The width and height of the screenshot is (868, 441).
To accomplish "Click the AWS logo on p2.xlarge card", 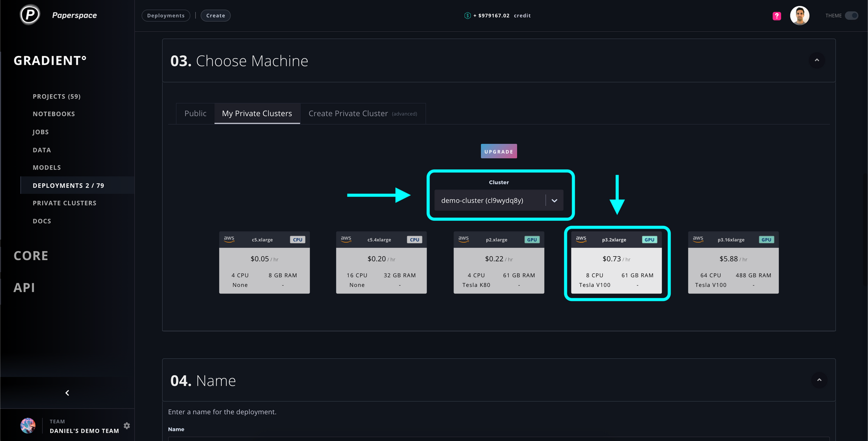I will pos(464,239).
